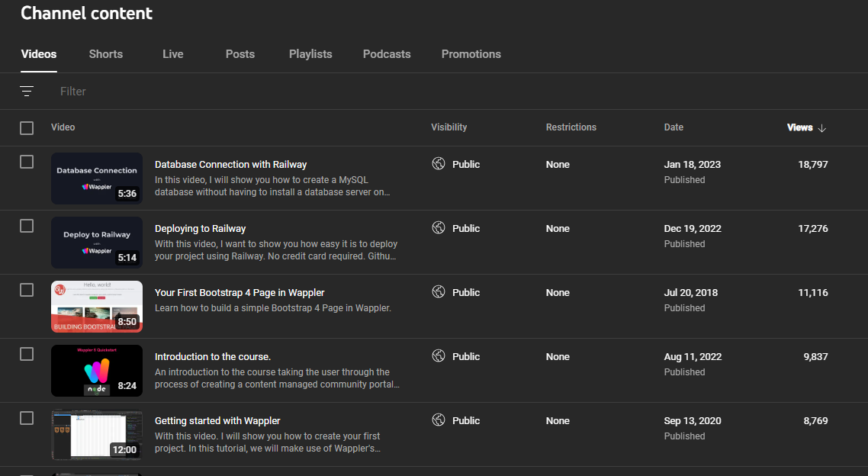Image resolution: width=868 pixels, height=476 pixels.
Task: Open Public visibility for Deploying to Railway
Action: 466,229
